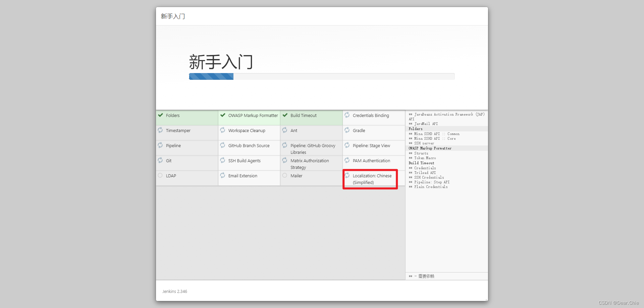Viewport: 644px width, 308px height.
Task: Click the spinner icon next to Git
Action: click(160, 160)
